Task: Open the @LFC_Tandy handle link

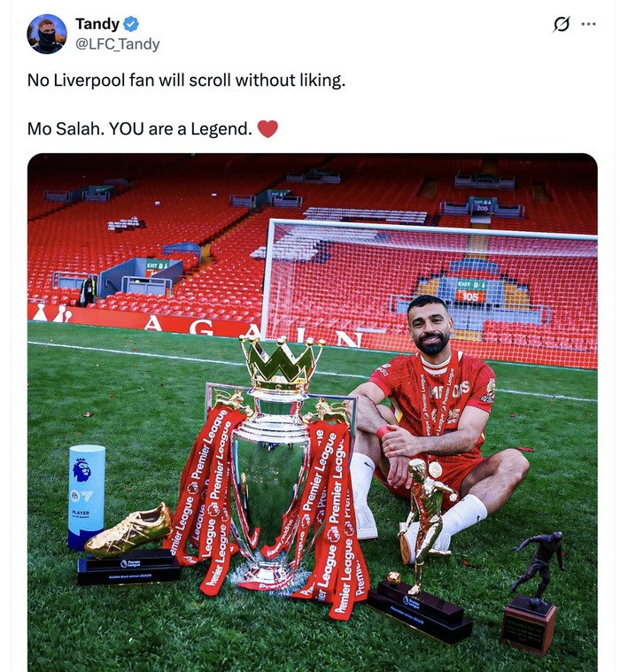Action: coord(118,43)
